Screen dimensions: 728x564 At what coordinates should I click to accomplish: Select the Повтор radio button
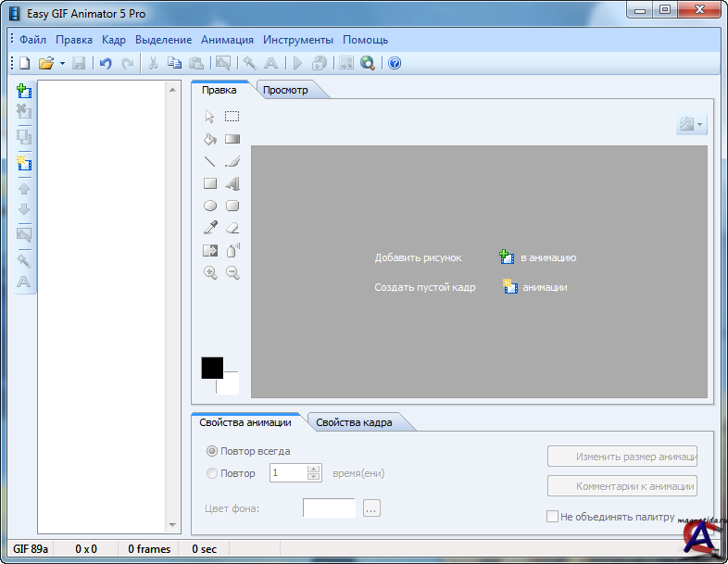pyautogui.click(x=212, y=473)
